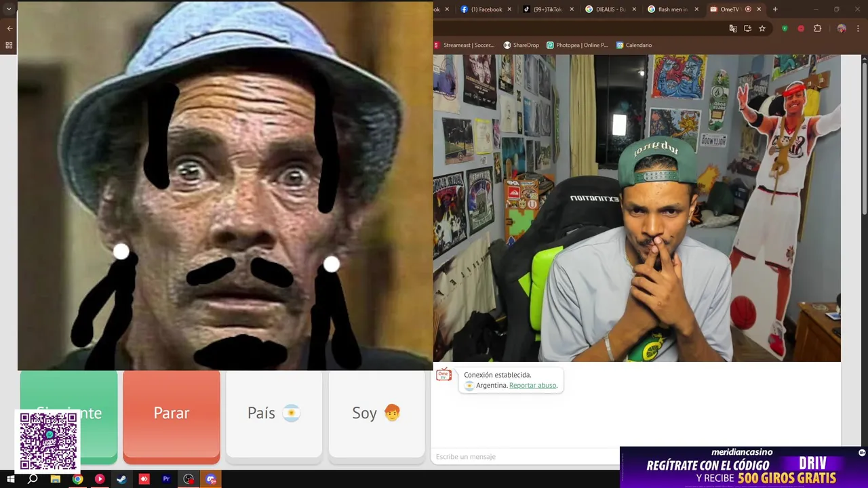Close the TikTok tab
Viewport: 868px width, 488px height.
572,9
